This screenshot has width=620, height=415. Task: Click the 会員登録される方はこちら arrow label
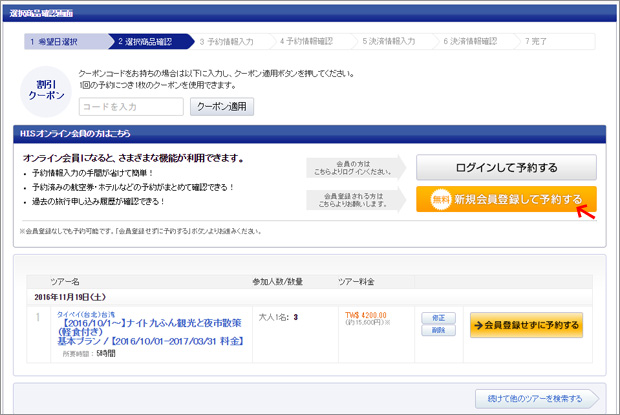coord(355,199)
